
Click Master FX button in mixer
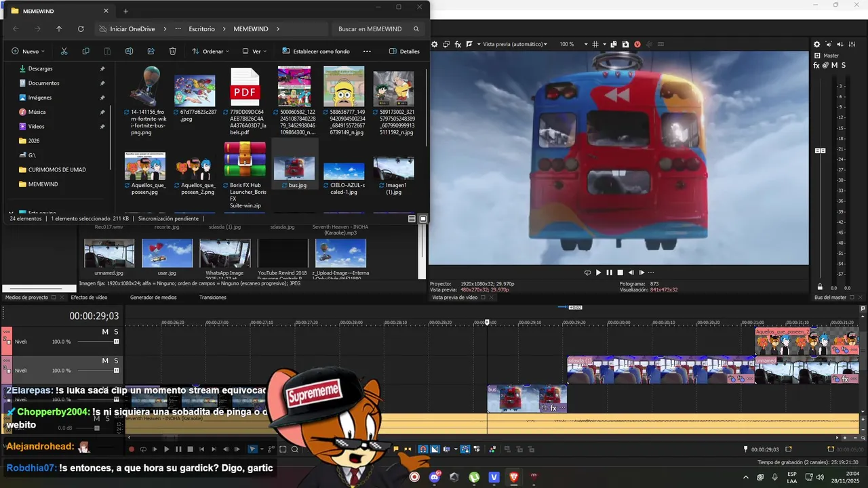click(x=816, y=65)
